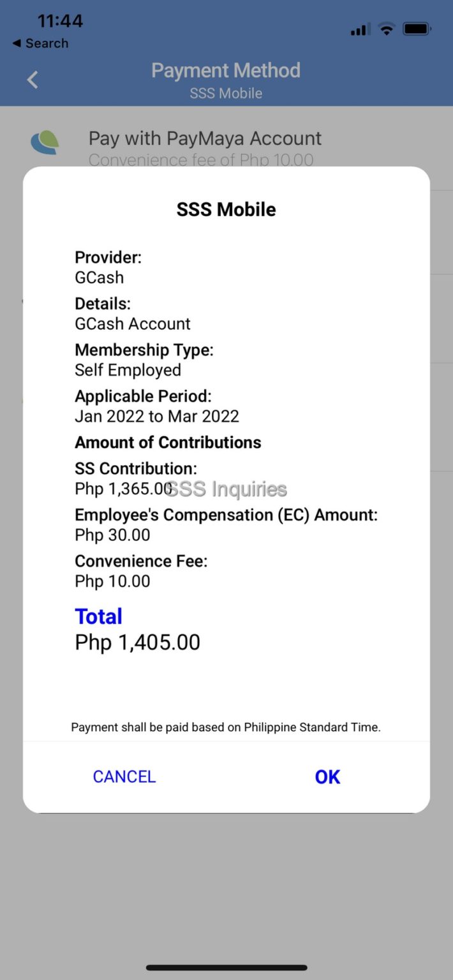This screenshot has height=980, width=453.
Task: Select the Pay with PayMaya Account option
Action: point(205,138)
